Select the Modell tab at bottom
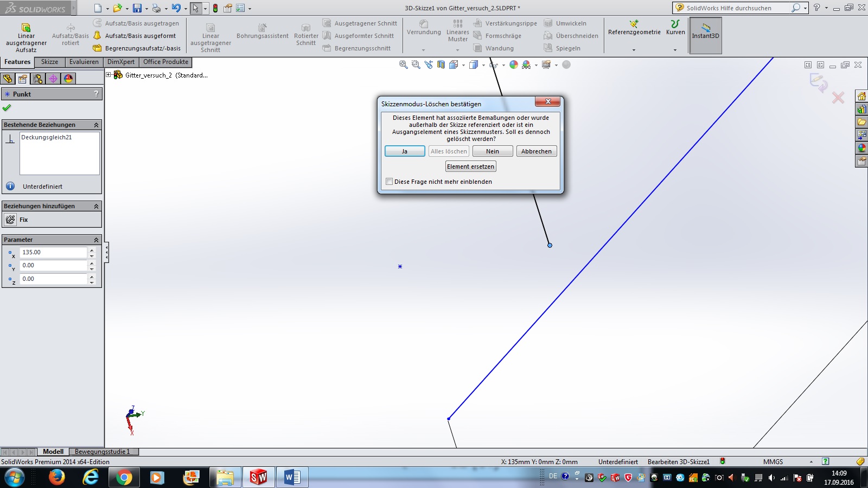The image size is (868, 488). click(x=53, y=452)
